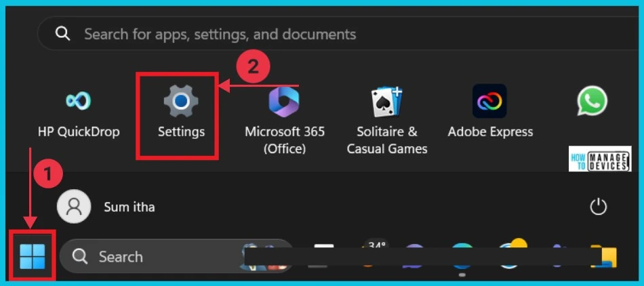
Task: Open the HP QuickDrop app icon
Action: (x=78, y=101)
